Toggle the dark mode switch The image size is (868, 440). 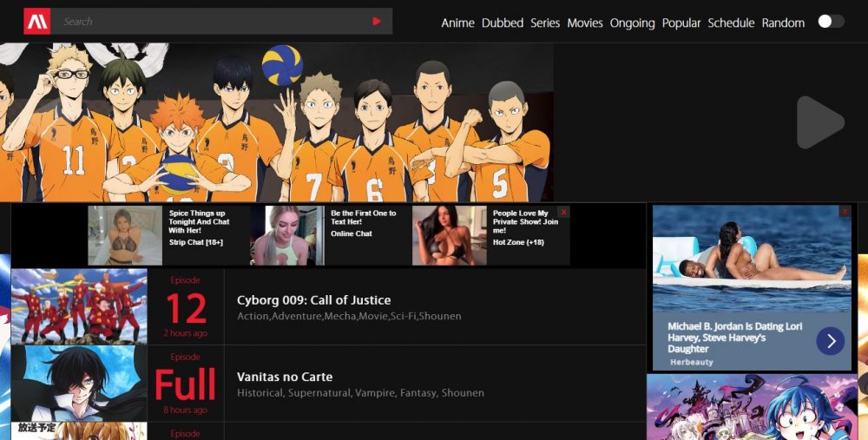coord(831,22)
